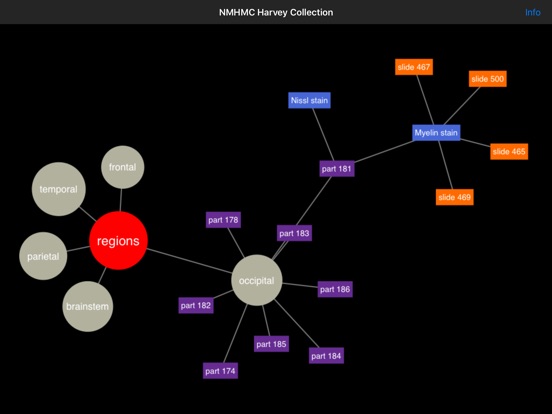Expand the part 181 node
Viewport: 552px width, 414px height.
pos(337,169)
